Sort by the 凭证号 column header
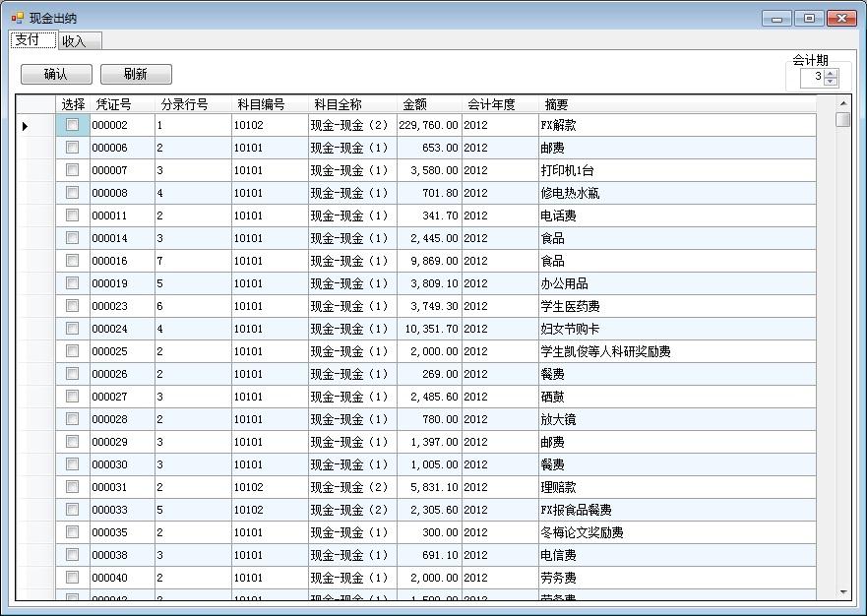This screenshot has height=616, width=867. 122,104
